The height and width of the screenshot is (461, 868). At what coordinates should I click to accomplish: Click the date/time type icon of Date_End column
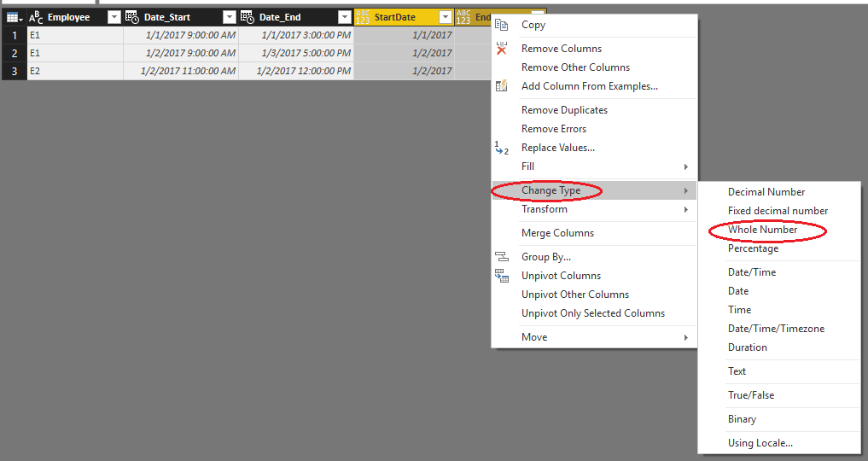point(248,18)
